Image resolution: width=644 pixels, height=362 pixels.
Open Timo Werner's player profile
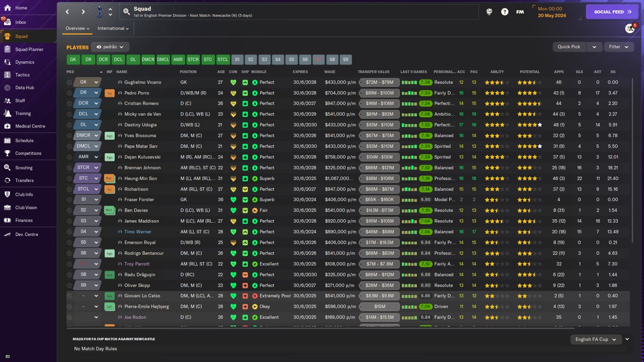[x=137, y=232]
